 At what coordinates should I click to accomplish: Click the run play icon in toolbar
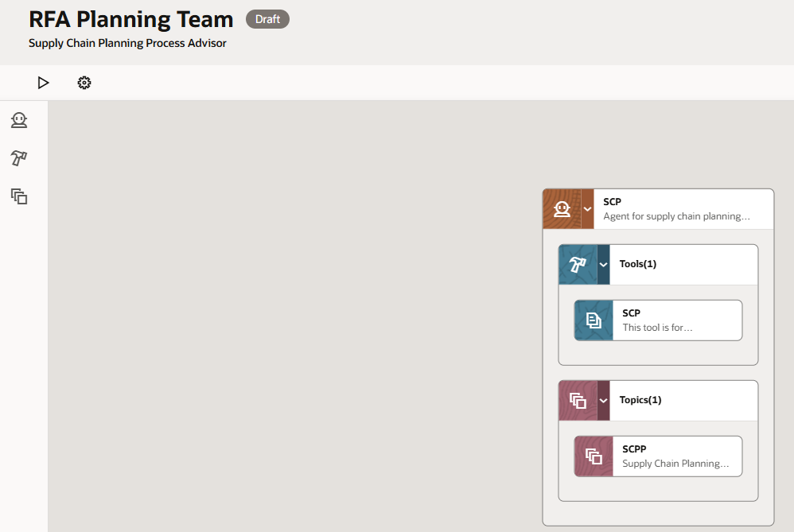43,83
